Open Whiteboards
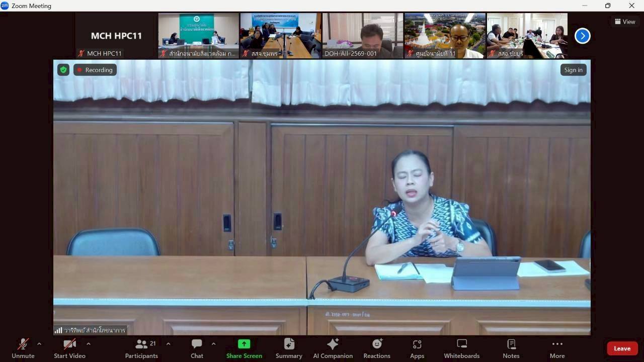The image size is (644, 362). pyautogui.click(x=461, y=348)
